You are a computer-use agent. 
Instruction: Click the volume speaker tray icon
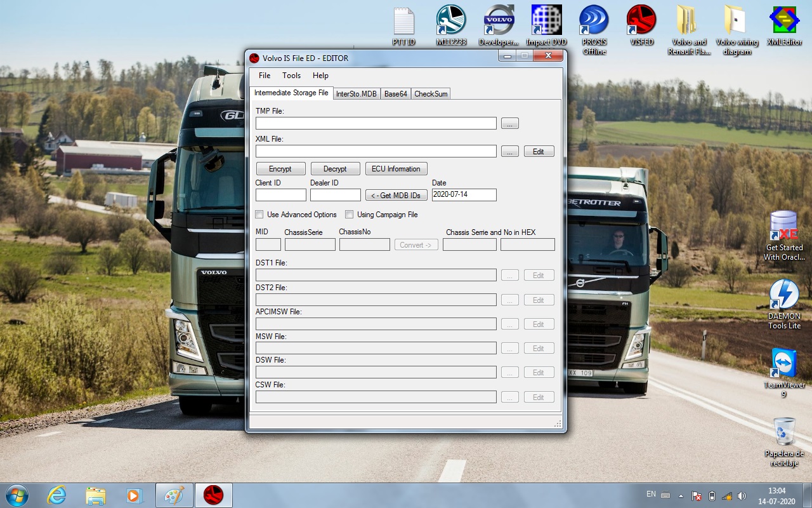[x=742, y=495]
